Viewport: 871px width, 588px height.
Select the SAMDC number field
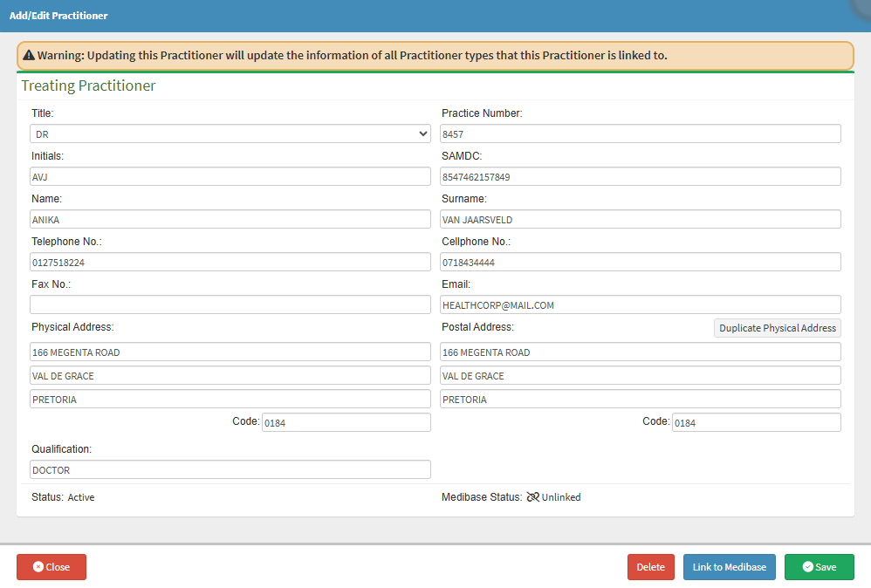(641, 176)
